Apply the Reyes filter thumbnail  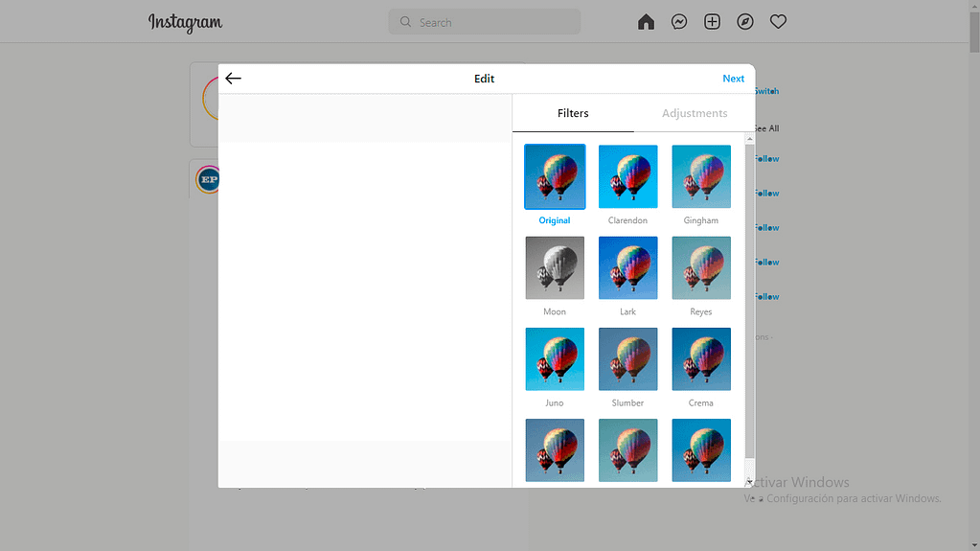click(701, 267)
